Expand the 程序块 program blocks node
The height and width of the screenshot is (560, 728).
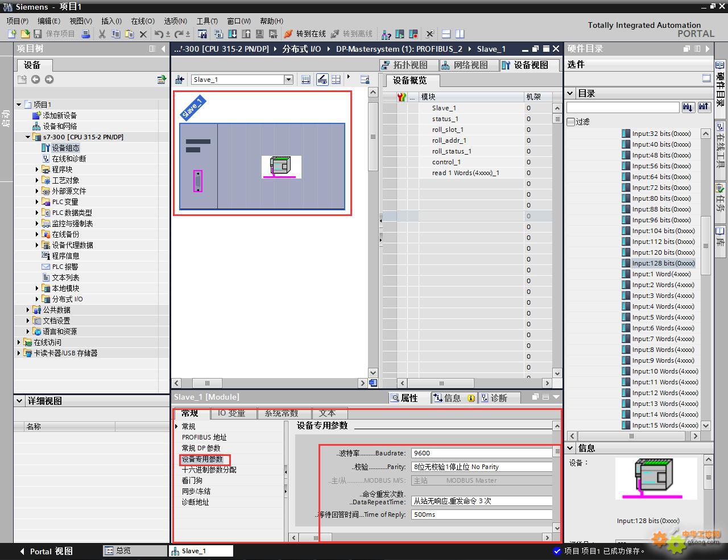(x=37, y=169)
